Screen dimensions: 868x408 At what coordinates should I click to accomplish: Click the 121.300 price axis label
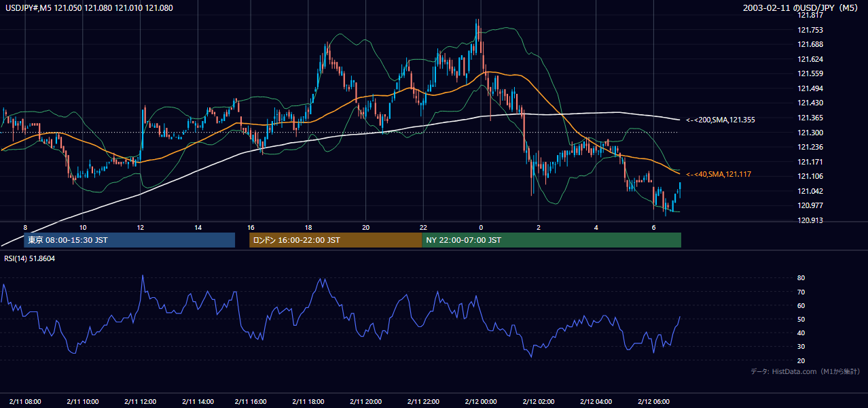coord(811,133)
